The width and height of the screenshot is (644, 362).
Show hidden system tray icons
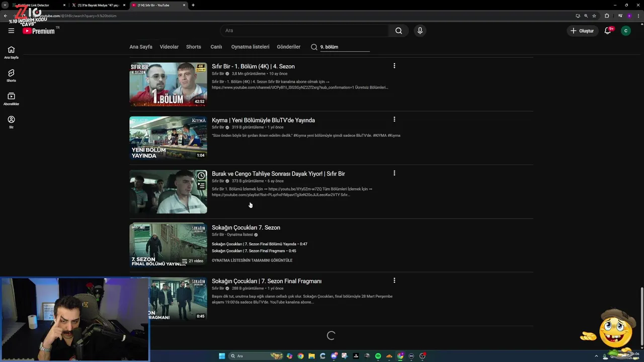596,356
